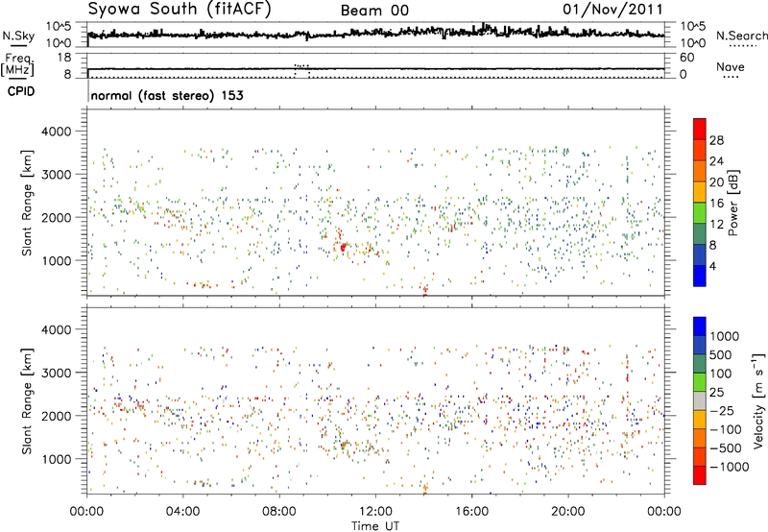The height and width of the screenshot is (532, 768).
Task: Click red high-power cluster near 10:40 UT
Action: [343, 247]
